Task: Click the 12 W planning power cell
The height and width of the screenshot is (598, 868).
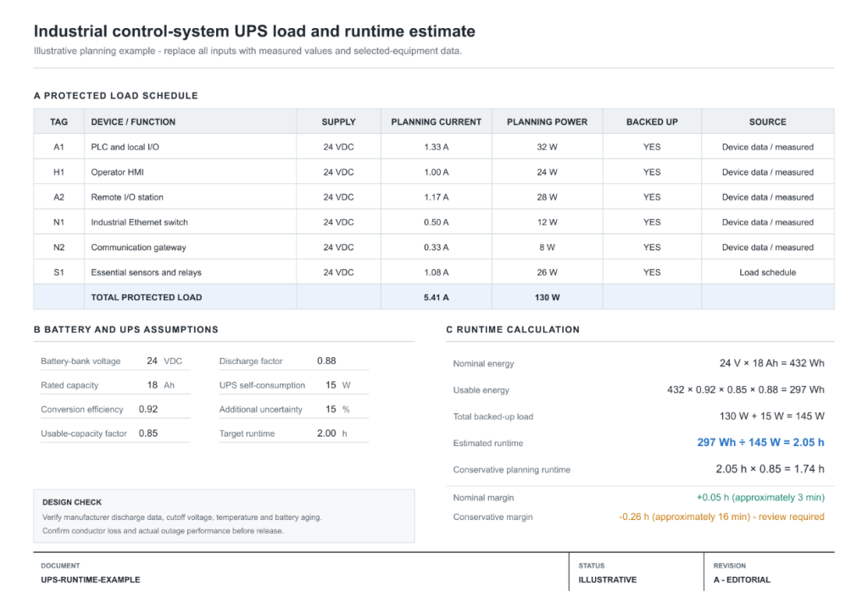Action: [547, 222]
